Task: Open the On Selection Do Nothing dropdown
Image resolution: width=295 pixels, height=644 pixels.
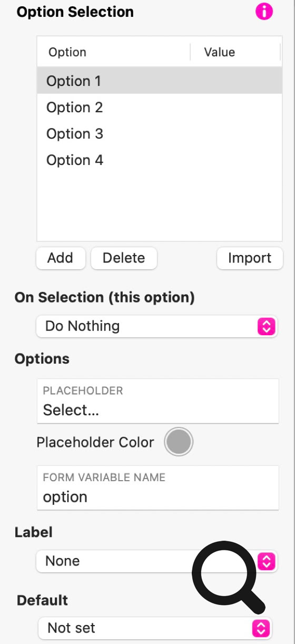Action: pyautogui.click(x=157, y=326)
